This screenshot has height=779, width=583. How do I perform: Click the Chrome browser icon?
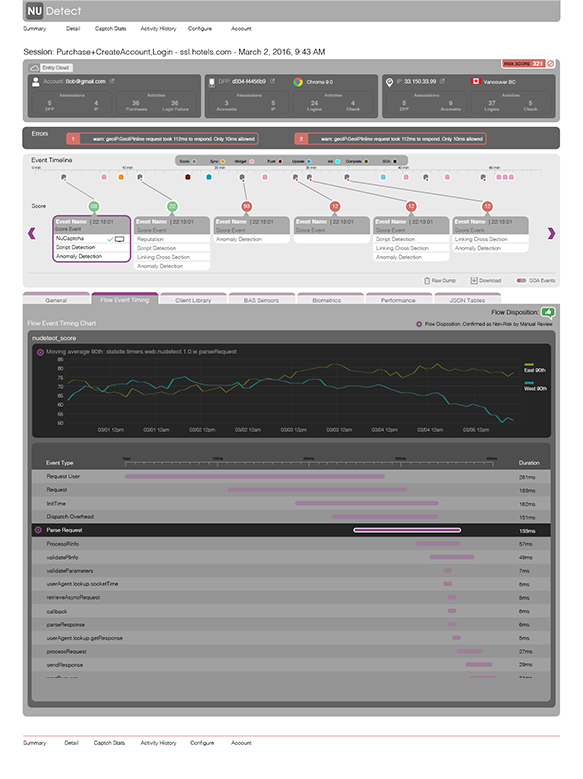point(298,82)
